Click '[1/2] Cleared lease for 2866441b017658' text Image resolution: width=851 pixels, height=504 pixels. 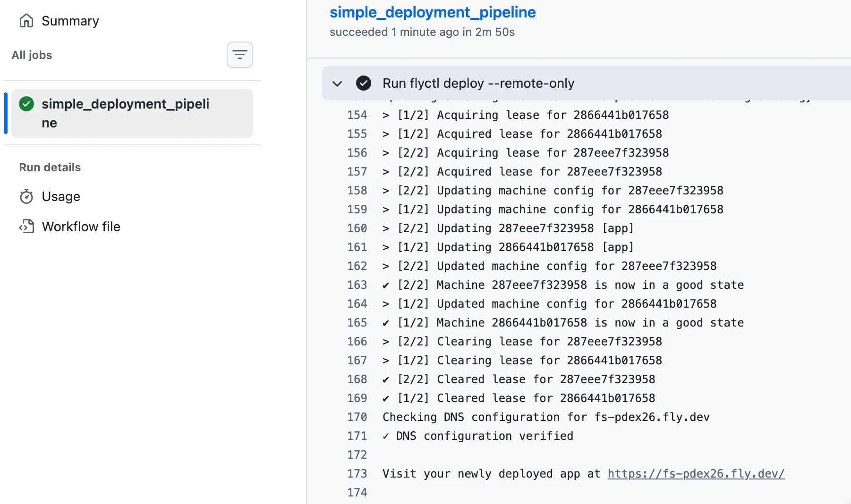[x=527, y=398]
